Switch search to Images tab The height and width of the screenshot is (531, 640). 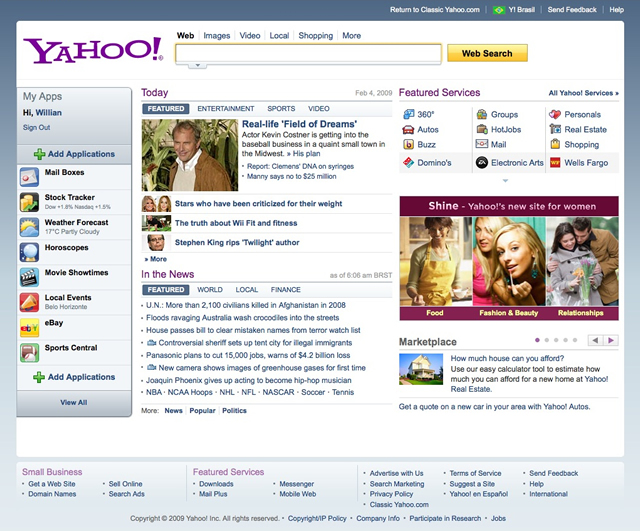click(217, 36)
